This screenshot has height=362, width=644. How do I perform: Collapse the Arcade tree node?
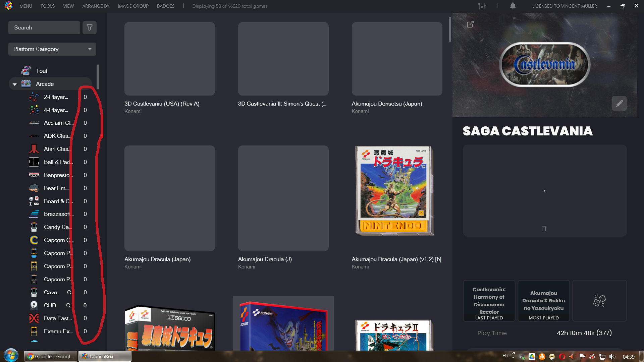click(14, 84)
